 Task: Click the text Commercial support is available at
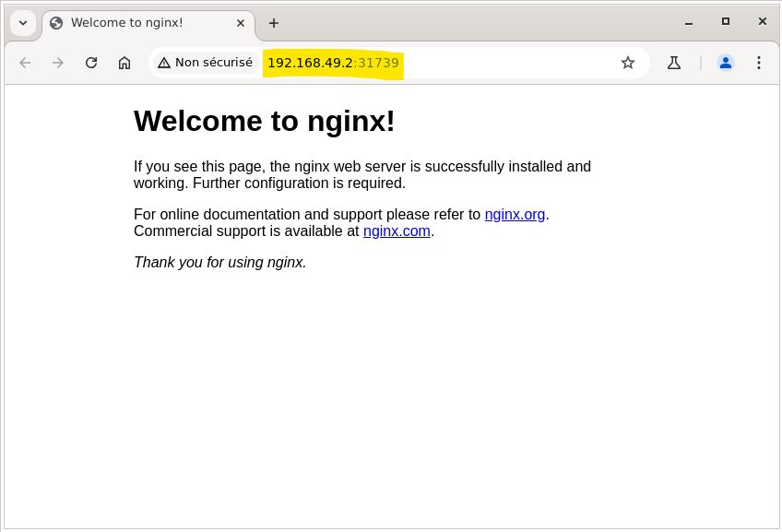(246, 231)
